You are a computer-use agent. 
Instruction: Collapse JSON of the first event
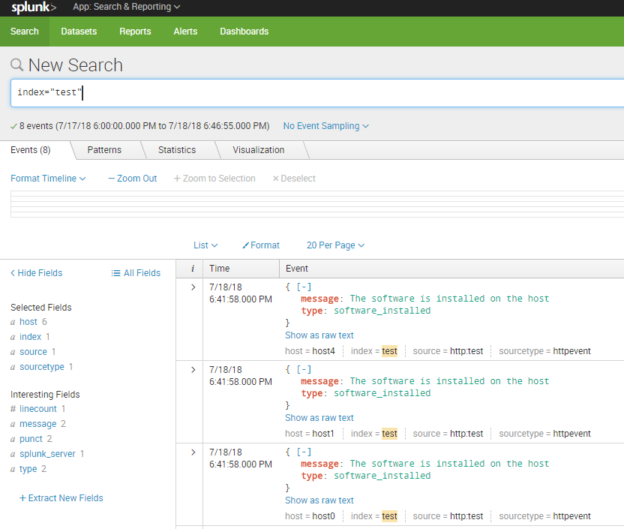(303, 286)
